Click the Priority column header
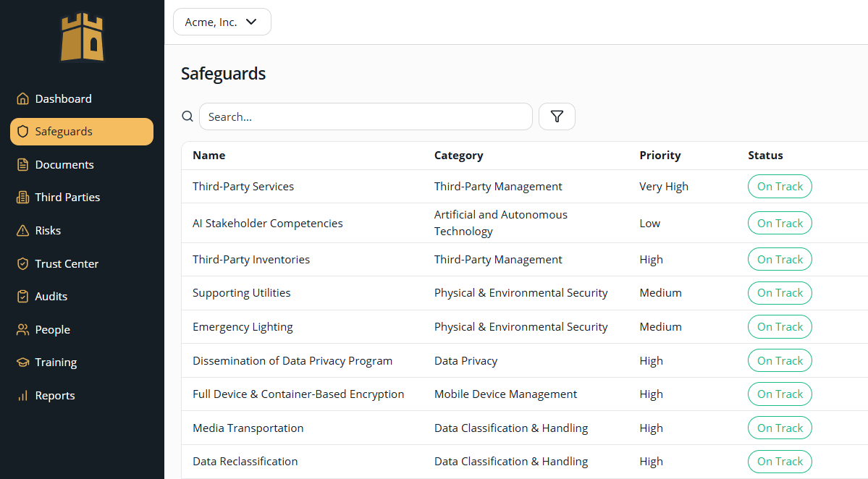The image size is (868, 479). click(660, 155)
